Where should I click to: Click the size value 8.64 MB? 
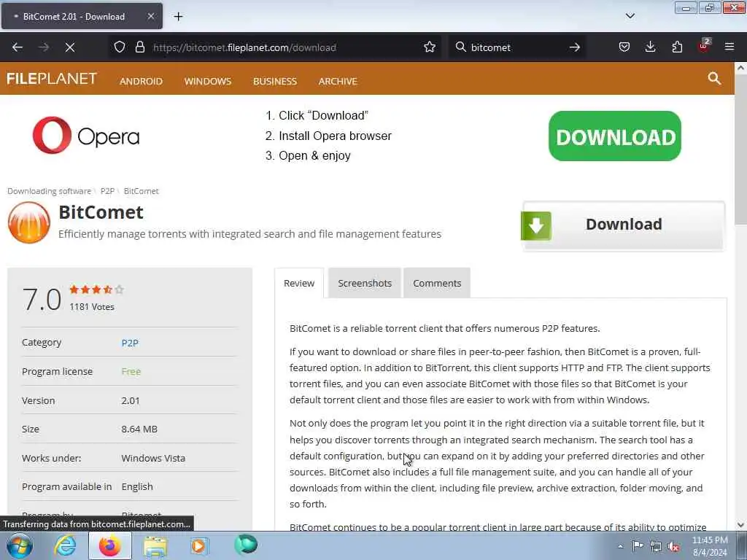coord(139,429)
